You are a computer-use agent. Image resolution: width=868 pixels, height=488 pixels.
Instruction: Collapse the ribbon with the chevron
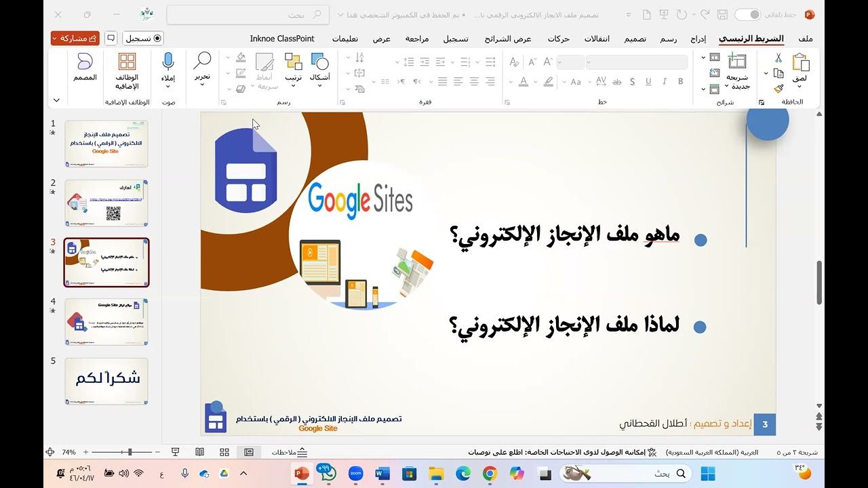coord(56,100)
